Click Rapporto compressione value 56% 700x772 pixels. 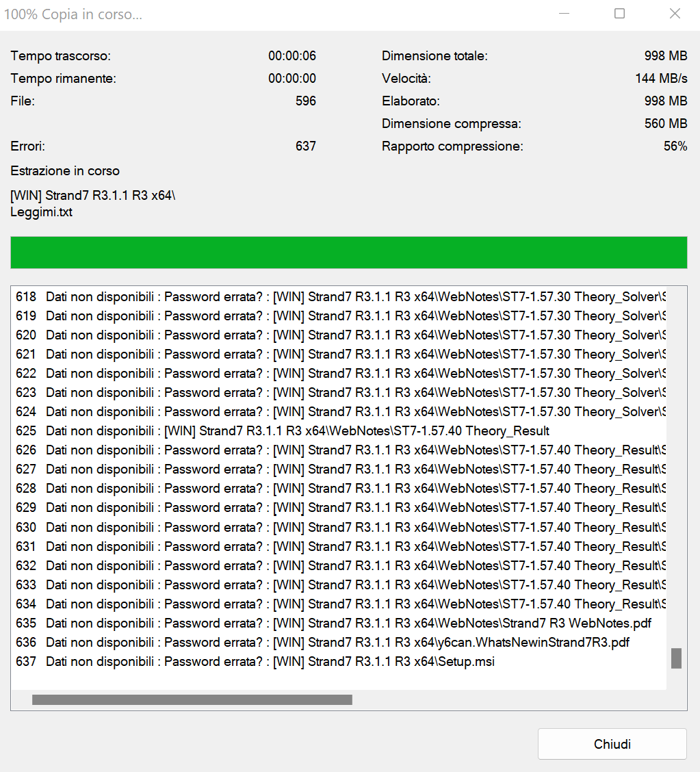point(675,146)
